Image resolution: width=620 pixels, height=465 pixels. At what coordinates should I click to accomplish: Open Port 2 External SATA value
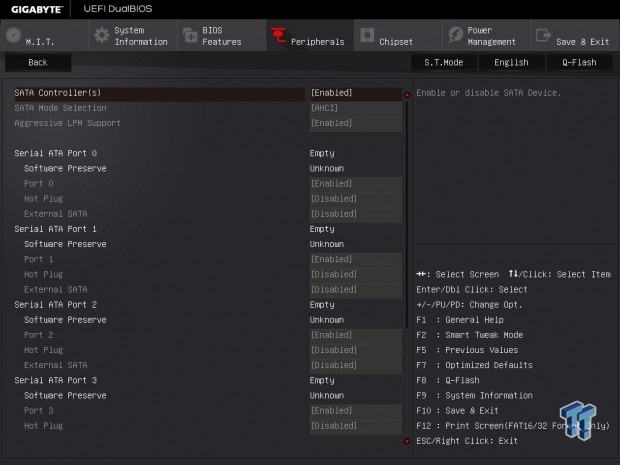(x=356, y=365)
